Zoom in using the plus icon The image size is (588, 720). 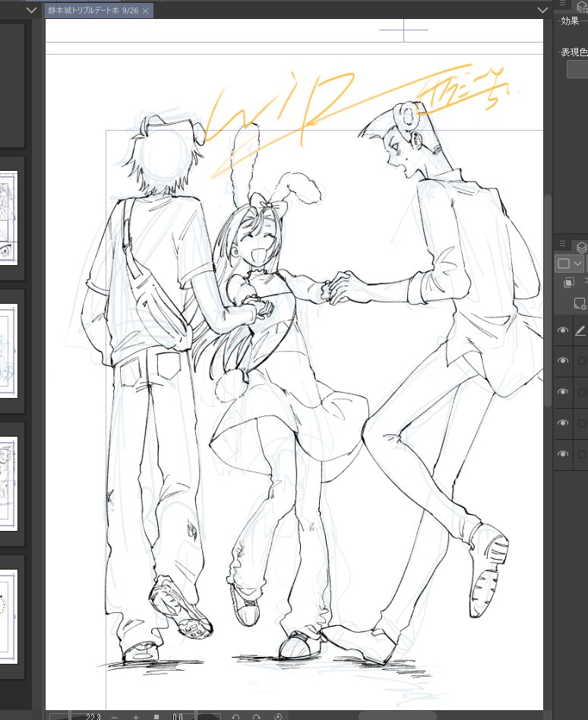pyautogui.click(x=135, y=717)
